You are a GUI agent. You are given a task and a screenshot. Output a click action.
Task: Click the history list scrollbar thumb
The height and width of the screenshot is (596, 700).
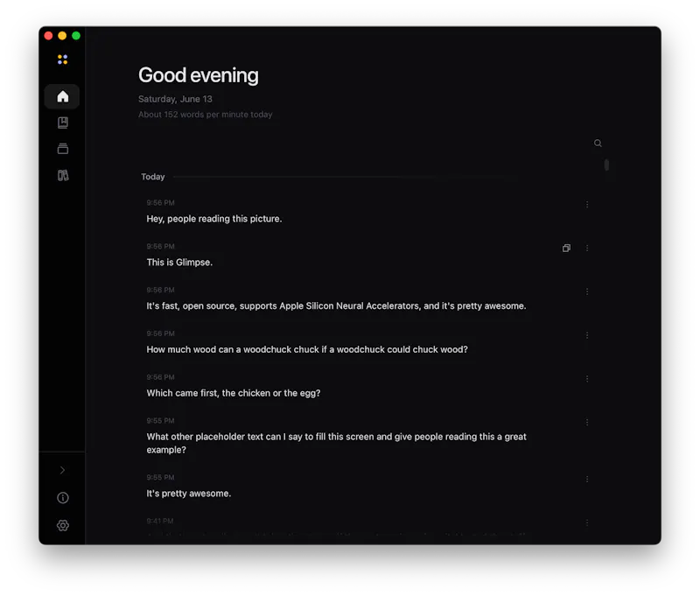[606, 165]
